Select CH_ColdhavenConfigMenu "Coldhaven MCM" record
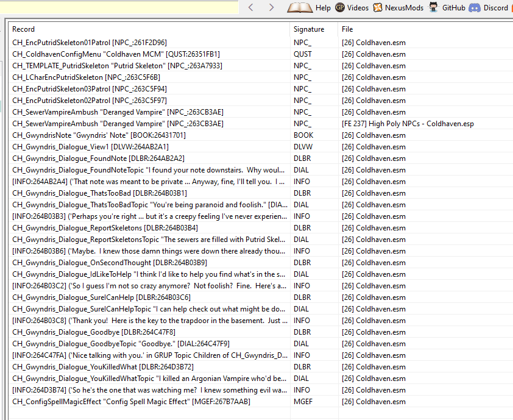 (116, 54)
